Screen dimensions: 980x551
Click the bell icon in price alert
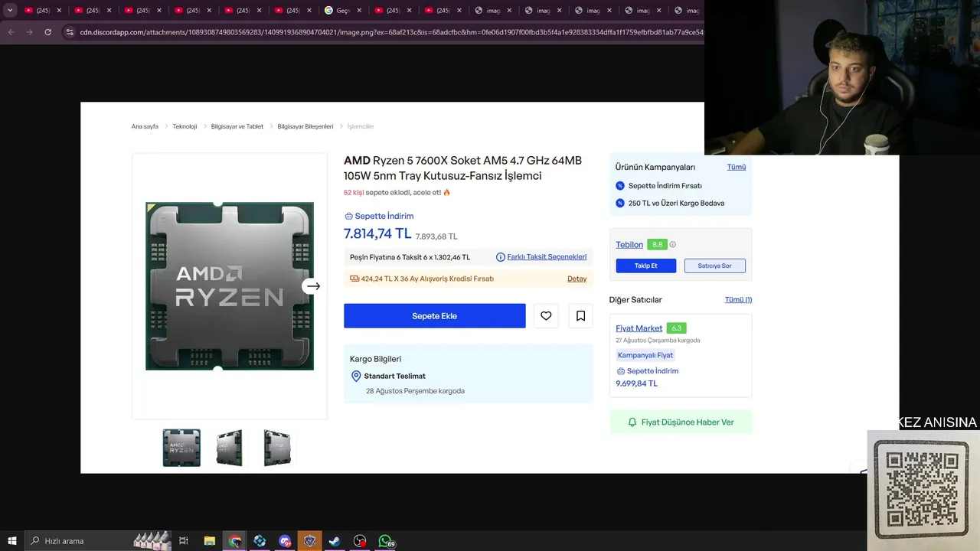pyautogui.click(x=632, y=422)
